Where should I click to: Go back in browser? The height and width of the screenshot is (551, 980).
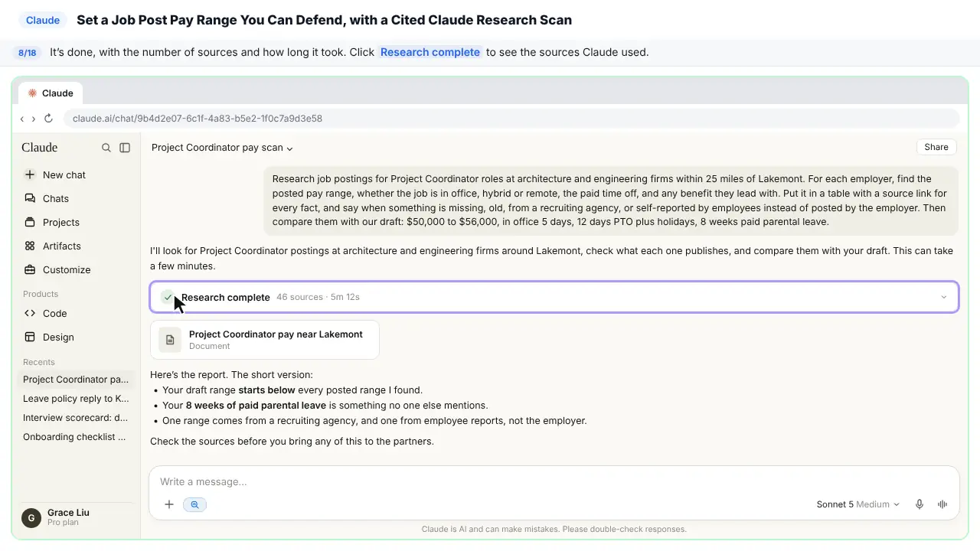pos(22,119)
